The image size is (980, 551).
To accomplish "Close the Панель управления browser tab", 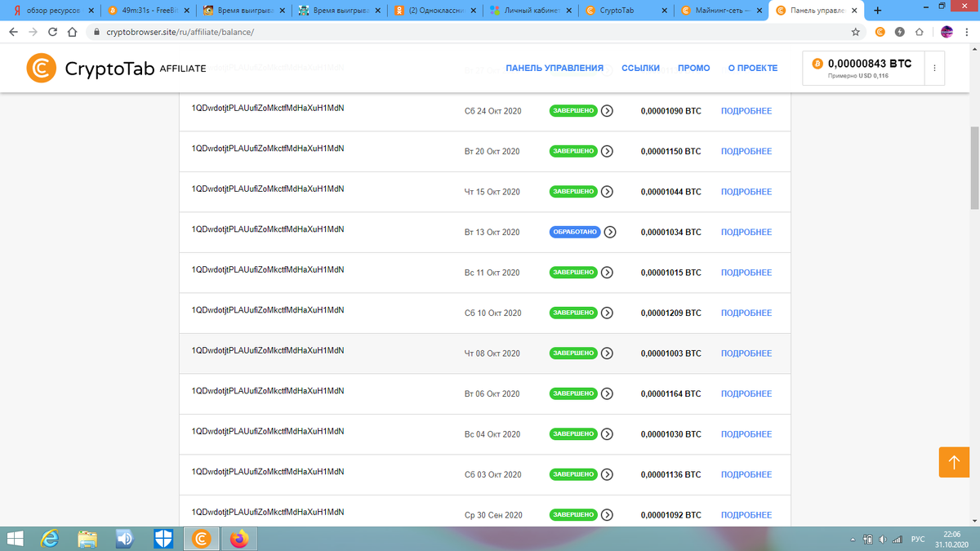I will click(856, 11).
